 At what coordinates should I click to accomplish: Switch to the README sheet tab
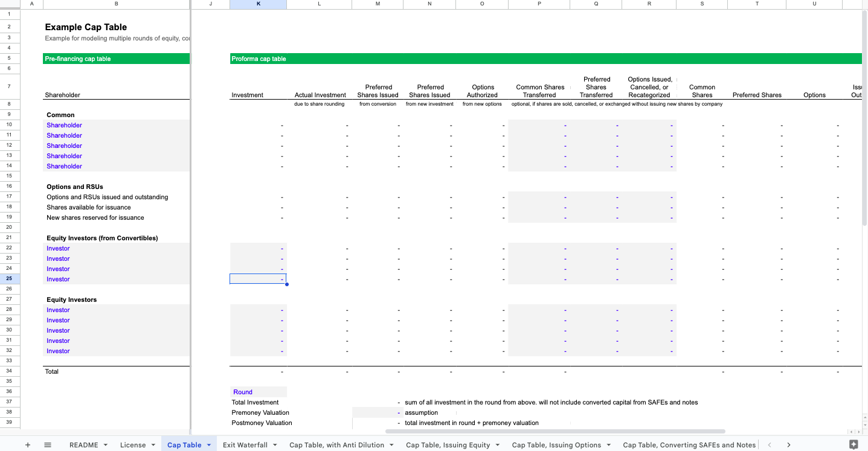[x=83, y=445]
